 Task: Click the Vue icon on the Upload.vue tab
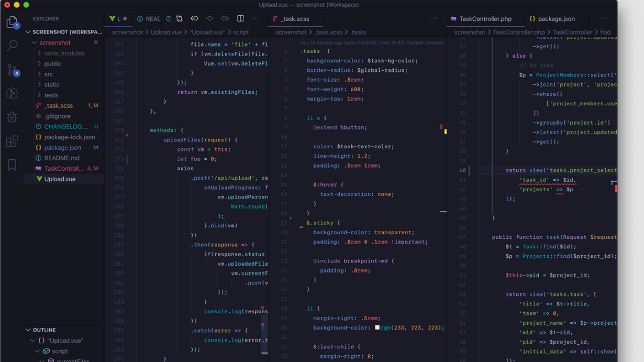point(112,19)
